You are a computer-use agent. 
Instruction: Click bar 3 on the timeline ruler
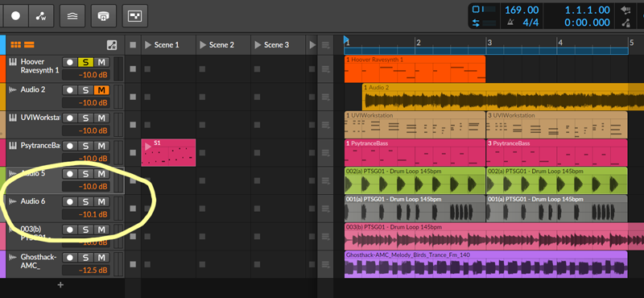click(489, 43)
